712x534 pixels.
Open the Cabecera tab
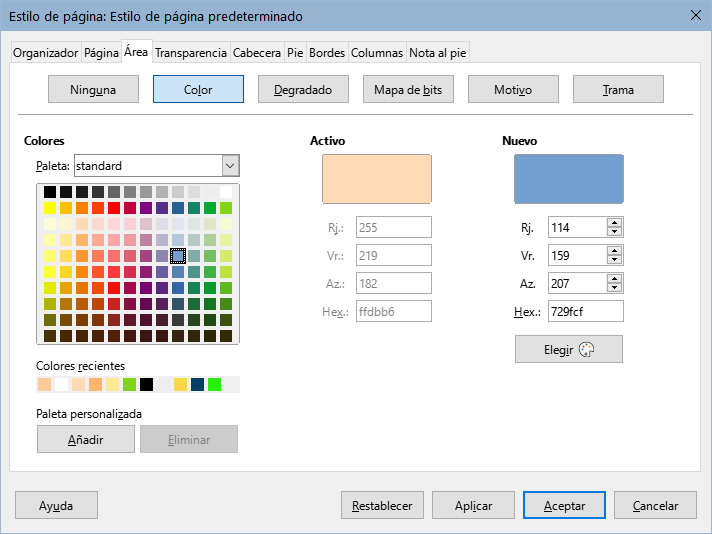[x=257, y=53]
